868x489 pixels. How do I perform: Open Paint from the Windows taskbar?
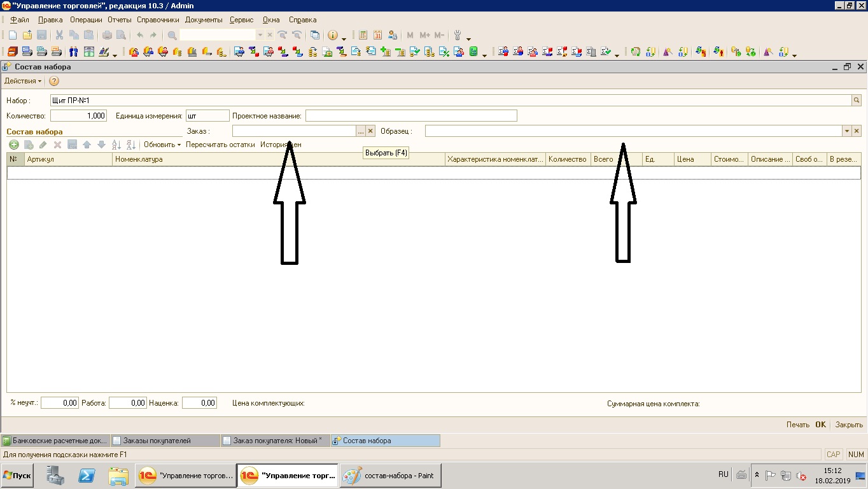pos(391,476)
